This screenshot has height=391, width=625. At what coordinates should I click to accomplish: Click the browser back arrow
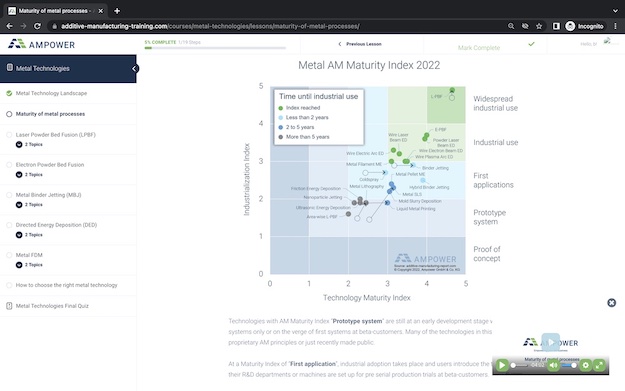tap(10, 26)
